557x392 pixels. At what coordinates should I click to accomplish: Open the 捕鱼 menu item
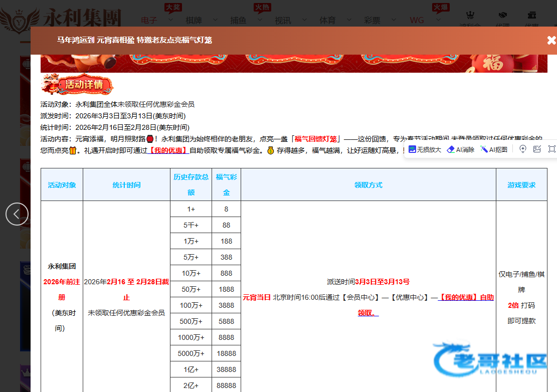238,21
